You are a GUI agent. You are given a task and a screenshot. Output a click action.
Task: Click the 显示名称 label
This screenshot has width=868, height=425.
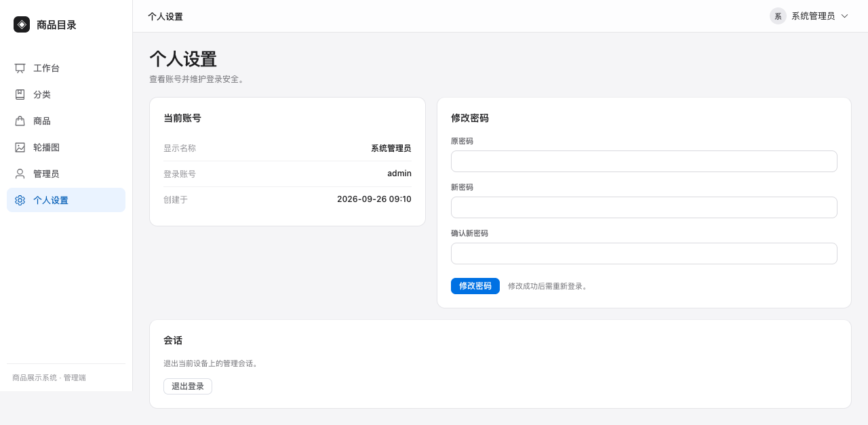click(180, 148)
